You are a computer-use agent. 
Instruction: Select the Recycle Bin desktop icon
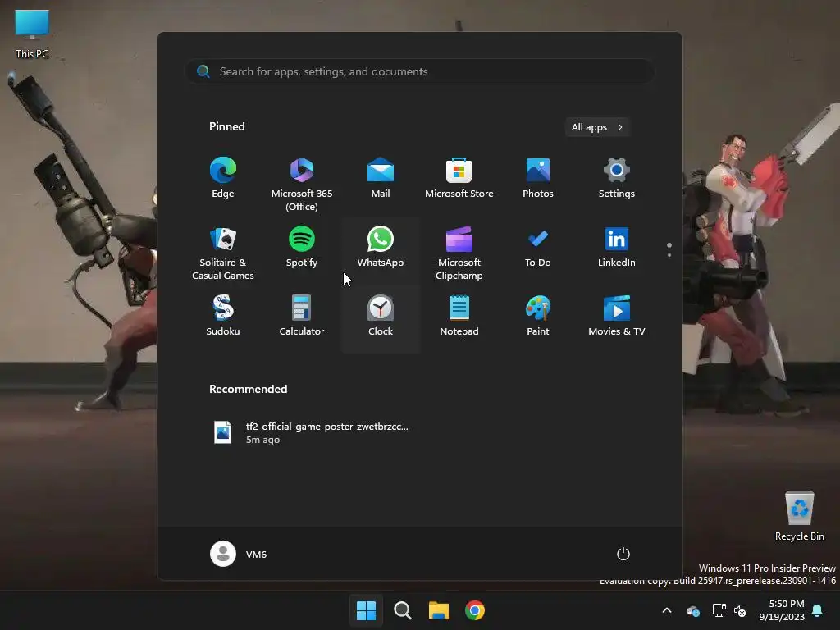[x=799, y=515]
